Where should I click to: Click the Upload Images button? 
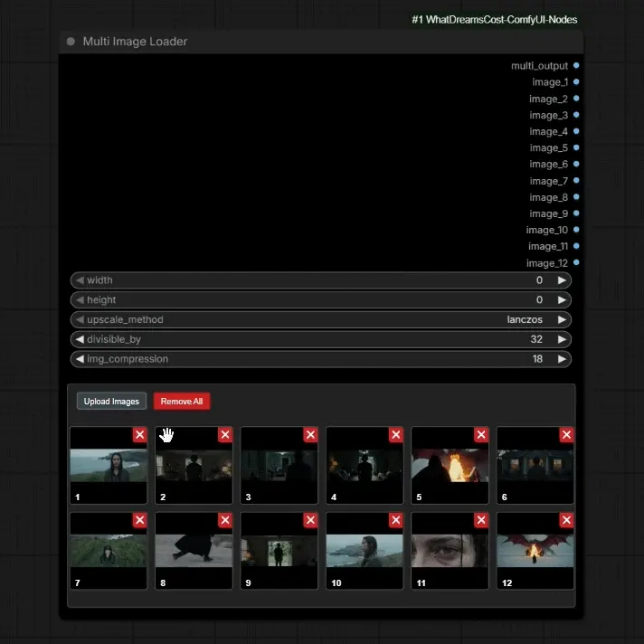tap(111, 402)
